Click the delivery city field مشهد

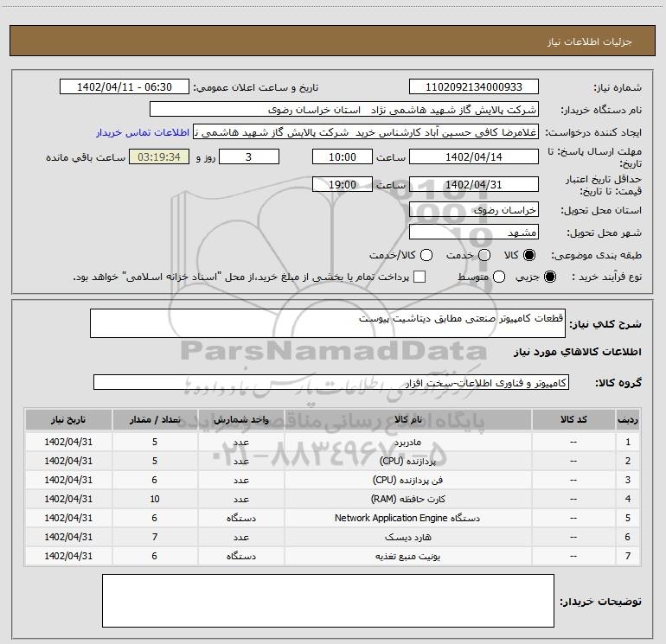(474, 233)
